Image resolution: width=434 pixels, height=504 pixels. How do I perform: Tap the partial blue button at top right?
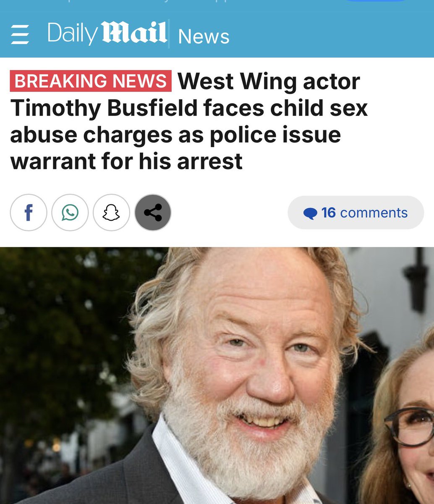[376, 1]
